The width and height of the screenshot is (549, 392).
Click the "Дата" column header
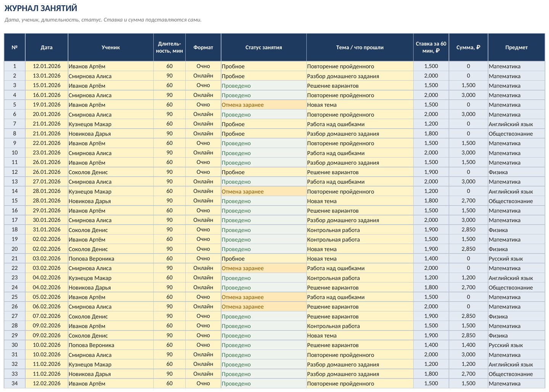click(x=47, y=47)
